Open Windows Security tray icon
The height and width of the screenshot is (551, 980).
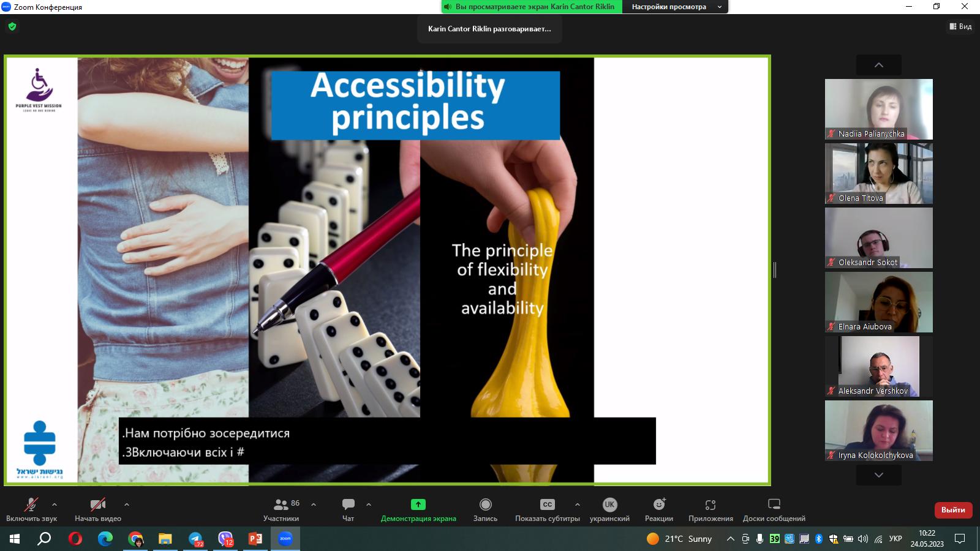(x=834, y=539)
